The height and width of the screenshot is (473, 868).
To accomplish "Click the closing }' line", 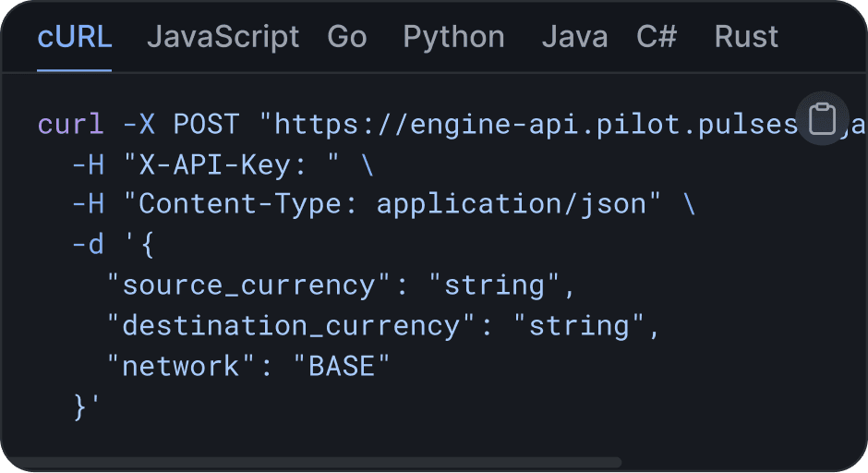I will 87,407.
